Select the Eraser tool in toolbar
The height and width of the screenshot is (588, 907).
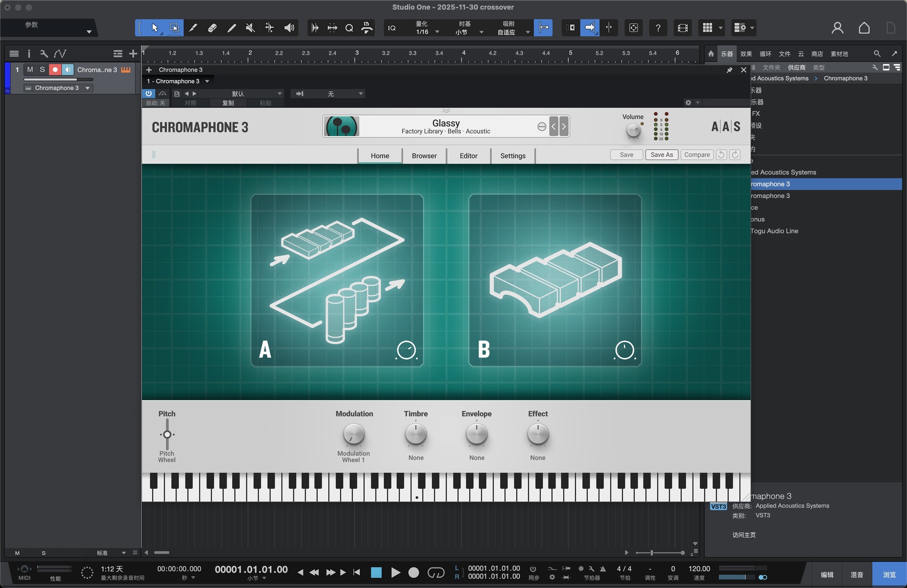(x=212, y=28)
